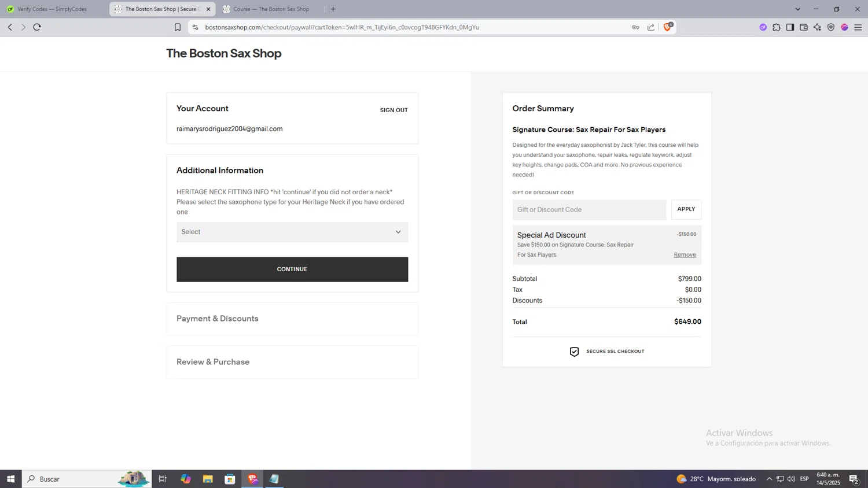Open the notification center icon
The image size is (868, 488).
click(854, 479)
